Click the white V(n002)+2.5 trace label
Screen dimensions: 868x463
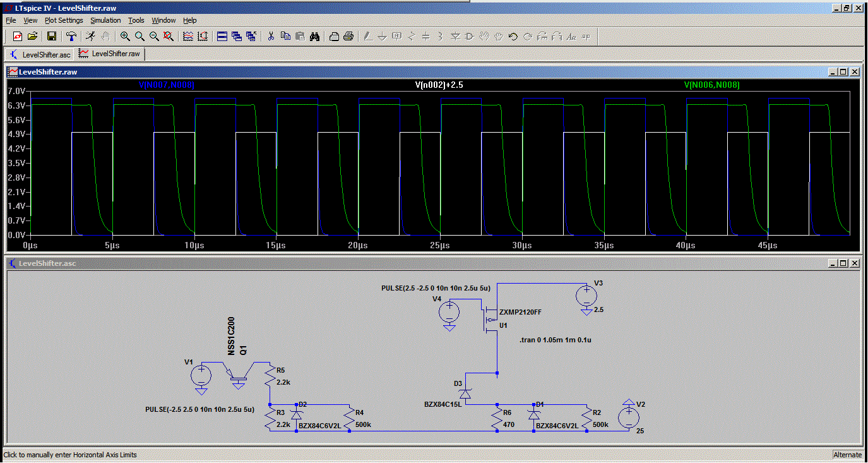coord(441,85)
